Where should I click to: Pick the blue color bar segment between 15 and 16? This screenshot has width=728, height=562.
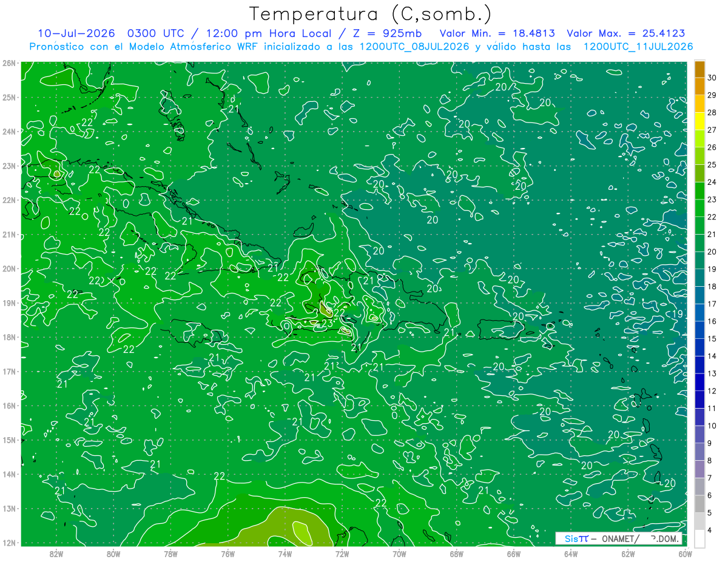(x=699, y=330)
